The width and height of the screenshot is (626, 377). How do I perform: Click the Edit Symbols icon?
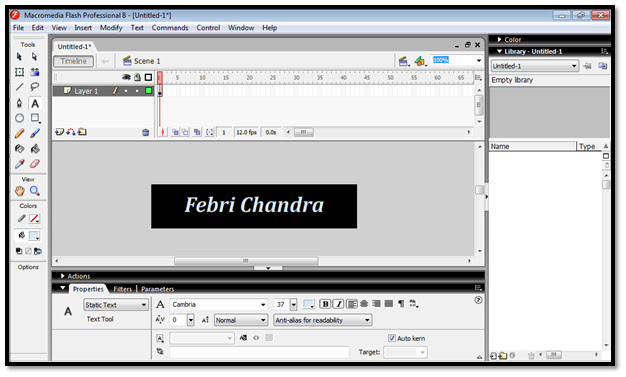pos(420,61)
